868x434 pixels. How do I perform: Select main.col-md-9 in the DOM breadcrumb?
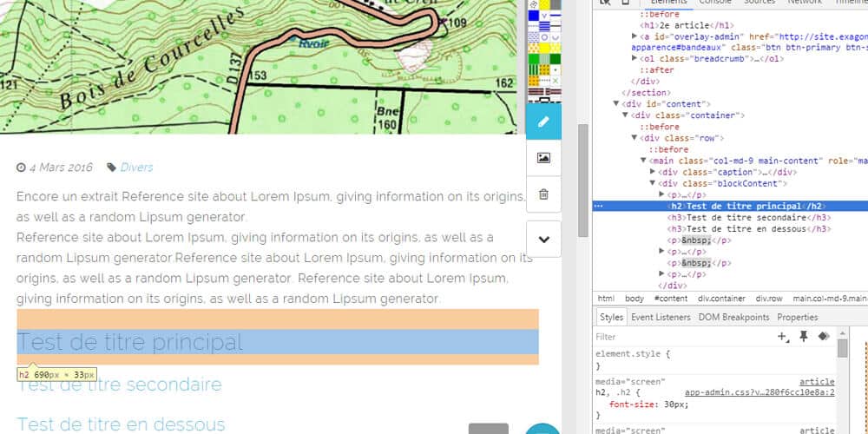[x=830, y=299]
